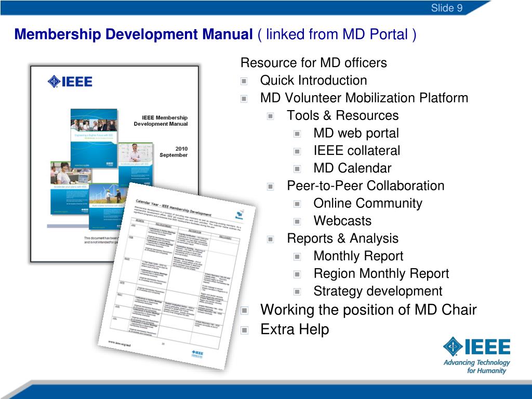
Task: Open the IEEE Membership Development Manual cover thumbnail
Action: click(114, 164)
